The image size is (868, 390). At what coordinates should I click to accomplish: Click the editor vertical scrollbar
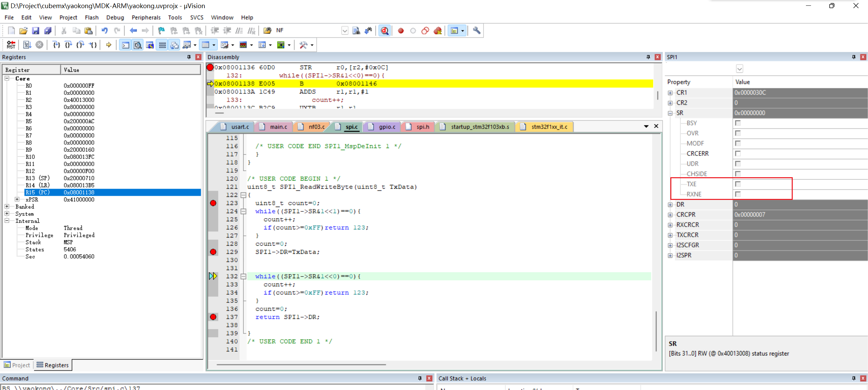click(x=656, y=331)
